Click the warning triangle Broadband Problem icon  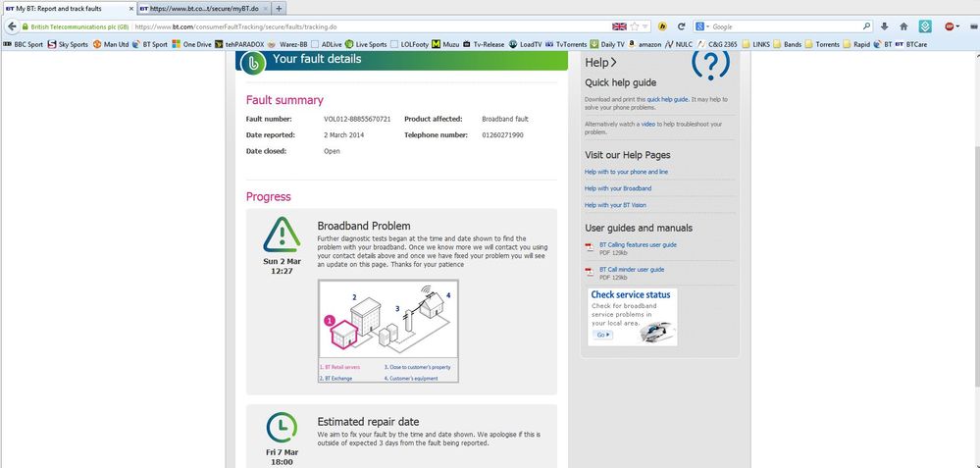(x=282, y=234)
